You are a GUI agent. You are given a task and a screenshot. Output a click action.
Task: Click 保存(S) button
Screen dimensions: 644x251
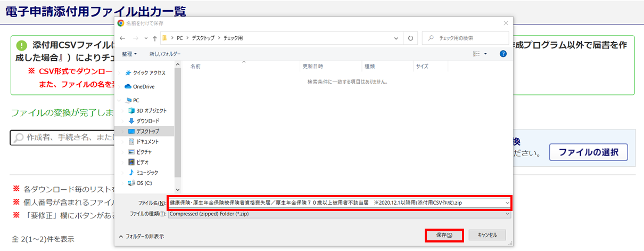pos(444,235)
